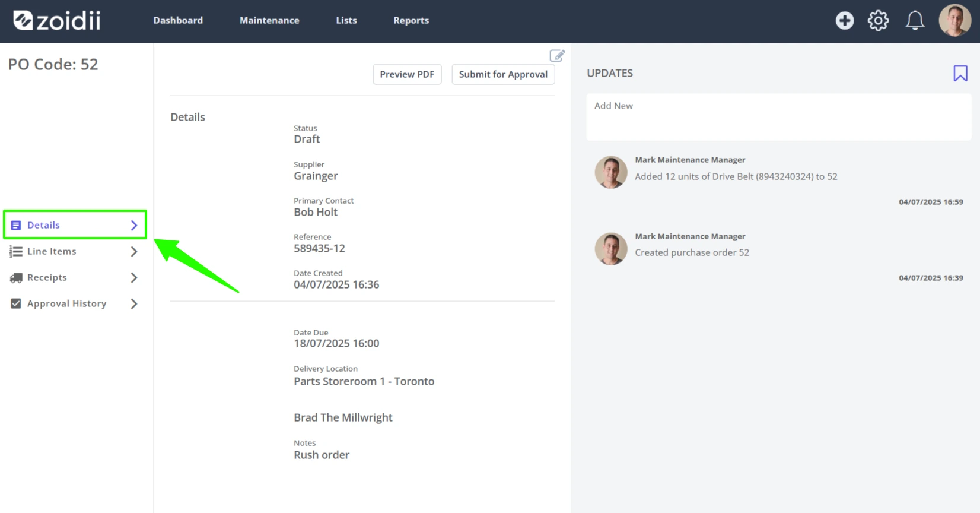Click Mark's avatar on Drive Belt update
The image size is (980, 513).
click(x=611, y=172)
